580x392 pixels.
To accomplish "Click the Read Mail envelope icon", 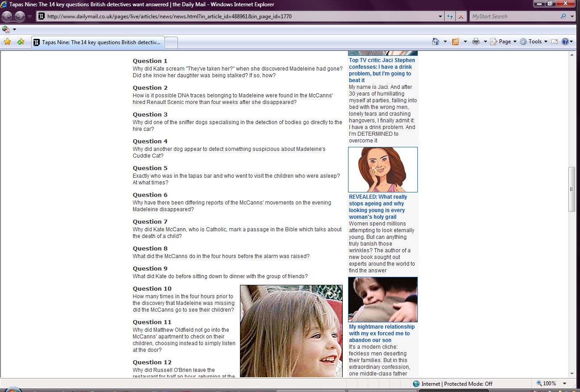I will (x=555, y=42).
